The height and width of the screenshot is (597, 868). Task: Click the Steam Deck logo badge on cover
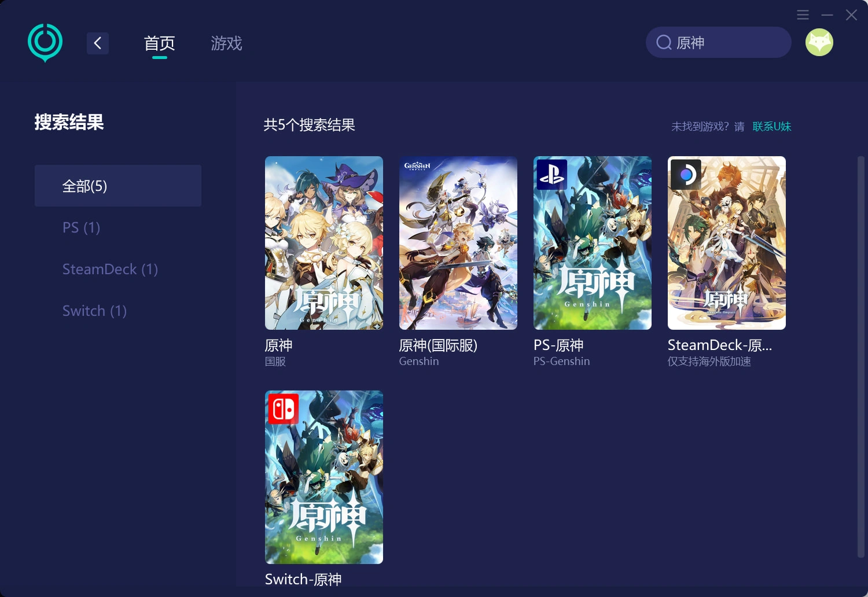(686, 174)
